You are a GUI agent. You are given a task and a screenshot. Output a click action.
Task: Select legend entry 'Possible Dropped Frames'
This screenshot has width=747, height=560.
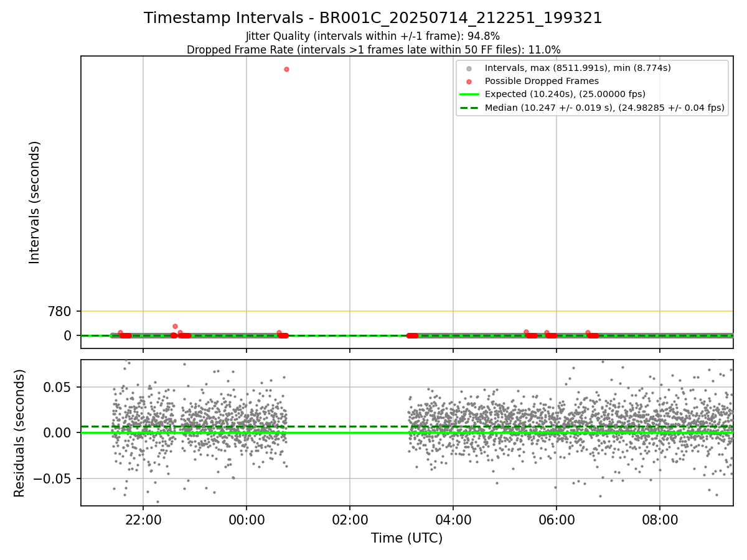point(542,81)
